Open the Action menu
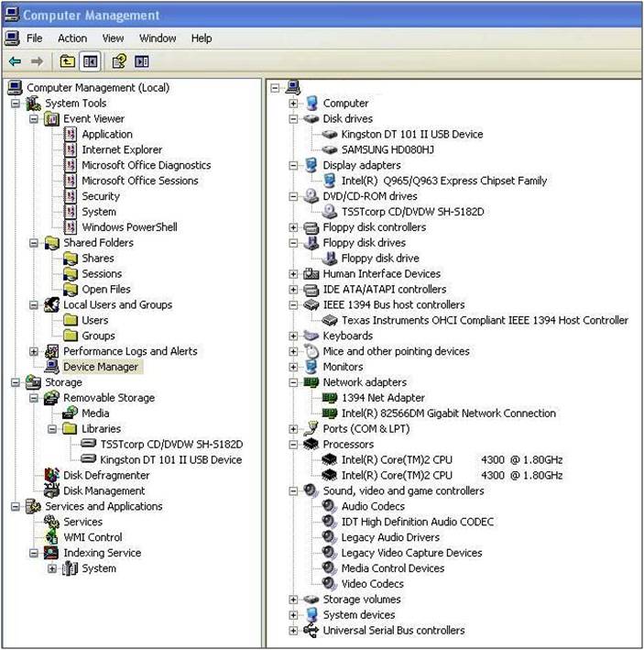 (x=72, y=39)
